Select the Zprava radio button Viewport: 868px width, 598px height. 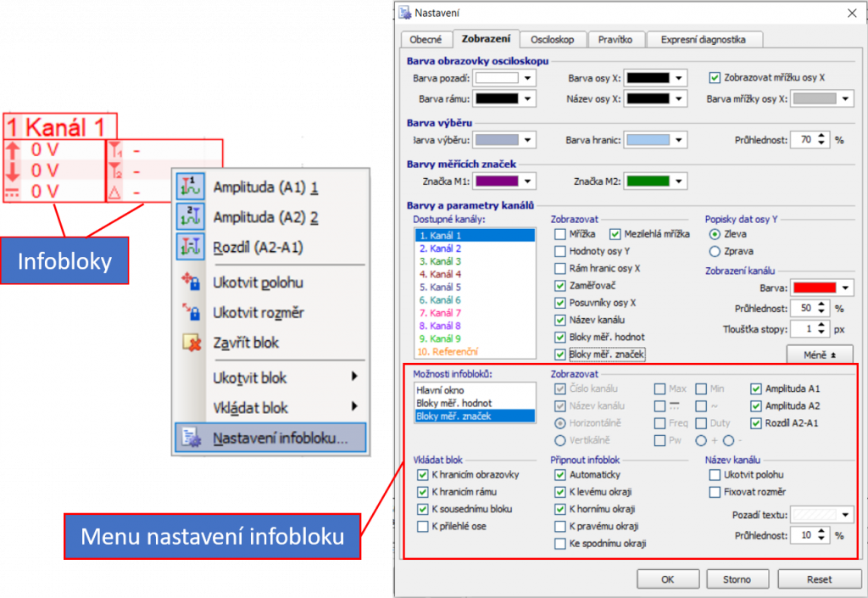(714, 251)
